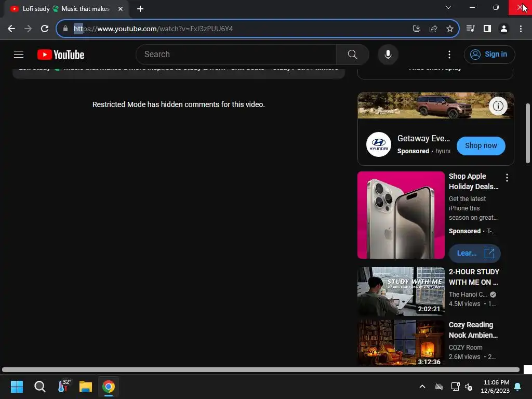Open muted volume tray icon
Viewport: 532px width, 399px height.
[469, 387]
